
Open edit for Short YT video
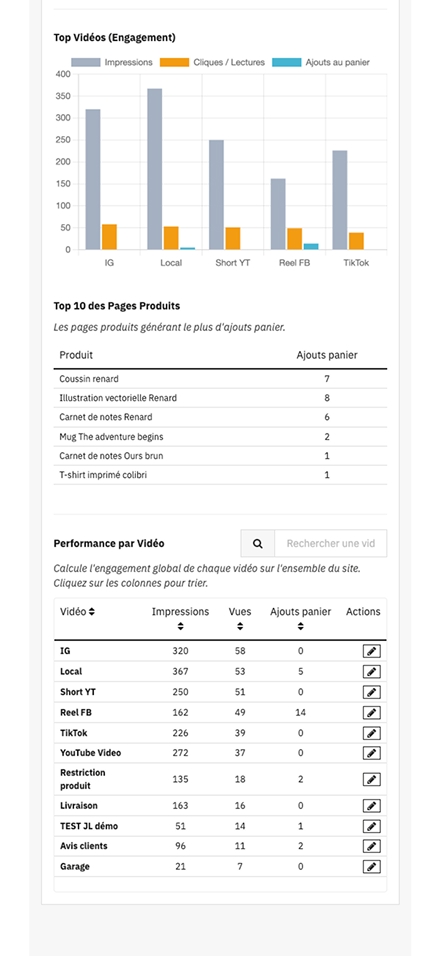(371, 692)
